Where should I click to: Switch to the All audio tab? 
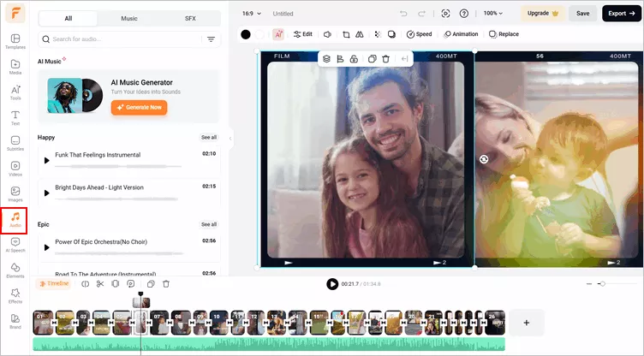[69, 19]
